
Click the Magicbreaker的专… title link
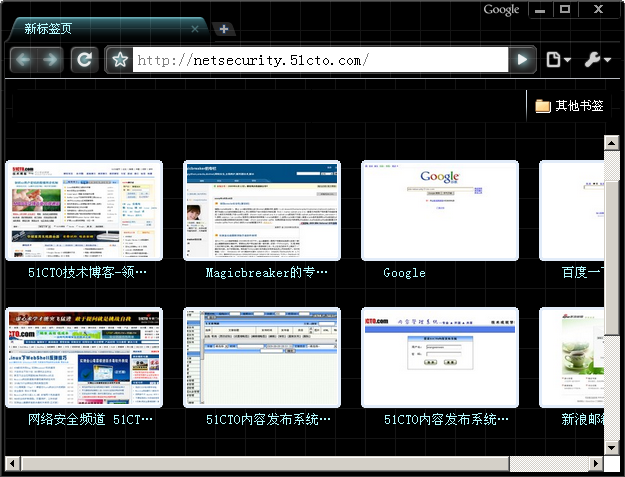point(266,273)
